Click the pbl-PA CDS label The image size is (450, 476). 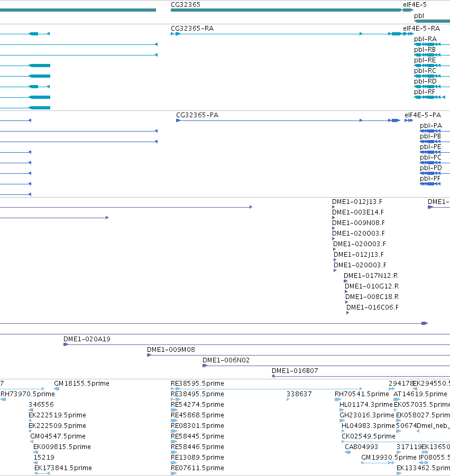(431, 126)
